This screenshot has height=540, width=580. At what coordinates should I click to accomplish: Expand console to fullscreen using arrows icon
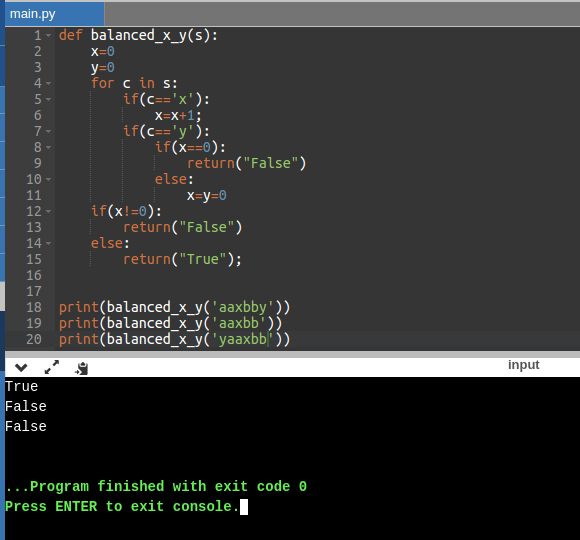coord(51,367)
